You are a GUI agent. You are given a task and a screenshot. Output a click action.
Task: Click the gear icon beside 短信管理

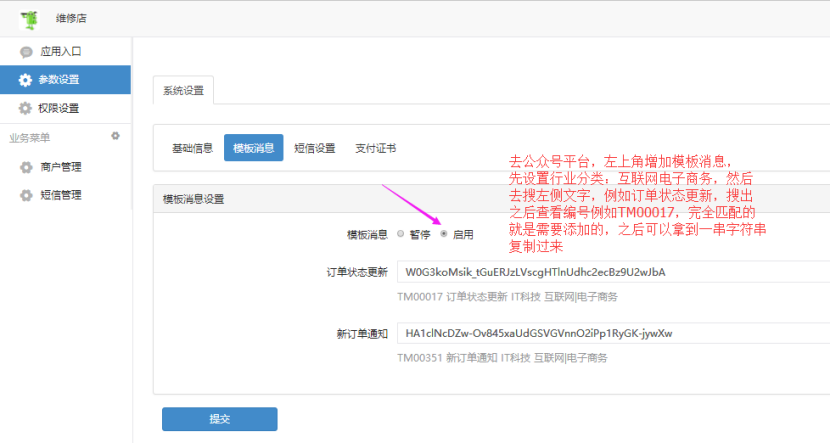26,196
